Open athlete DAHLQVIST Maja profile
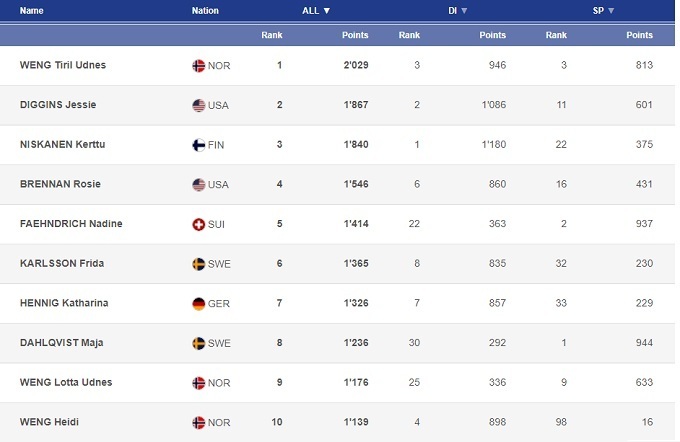This screenshot has width=680, height=442. 61,343
